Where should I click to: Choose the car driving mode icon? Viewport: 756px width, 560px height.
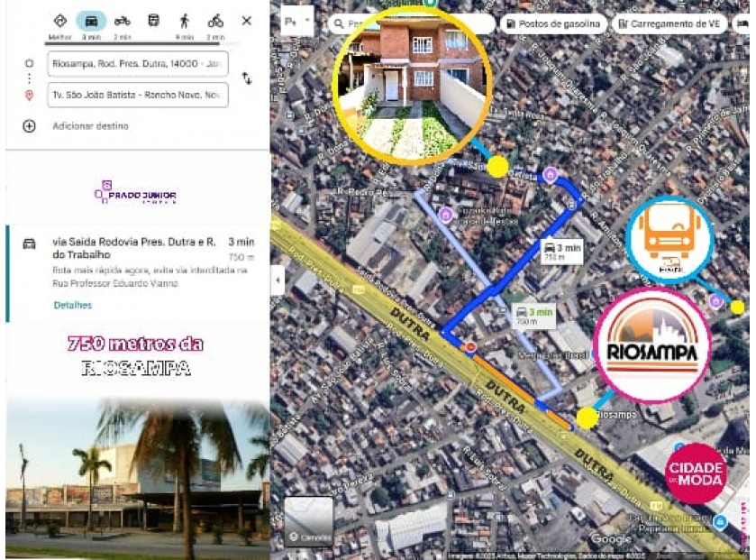[x=91, y=22]
